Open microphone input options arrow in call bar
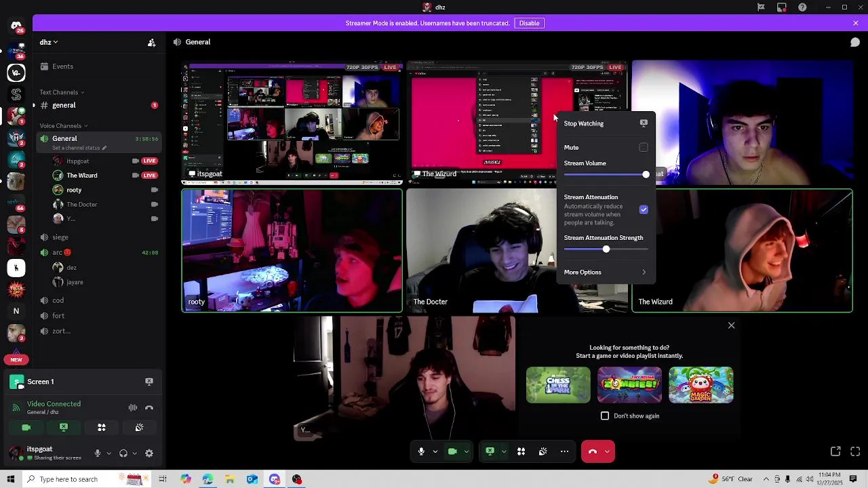Image resolution: width=868 pixels, height=488 pixels. point(435,451)
